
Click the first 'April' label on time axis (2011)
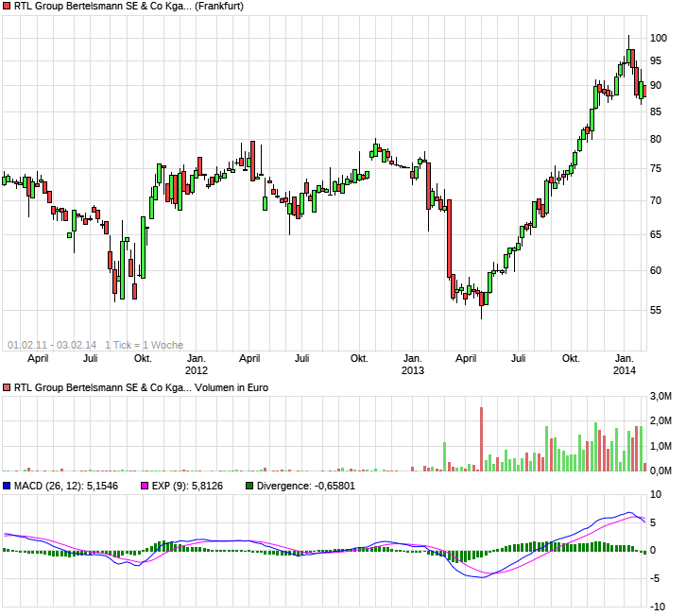pos(38,358)
